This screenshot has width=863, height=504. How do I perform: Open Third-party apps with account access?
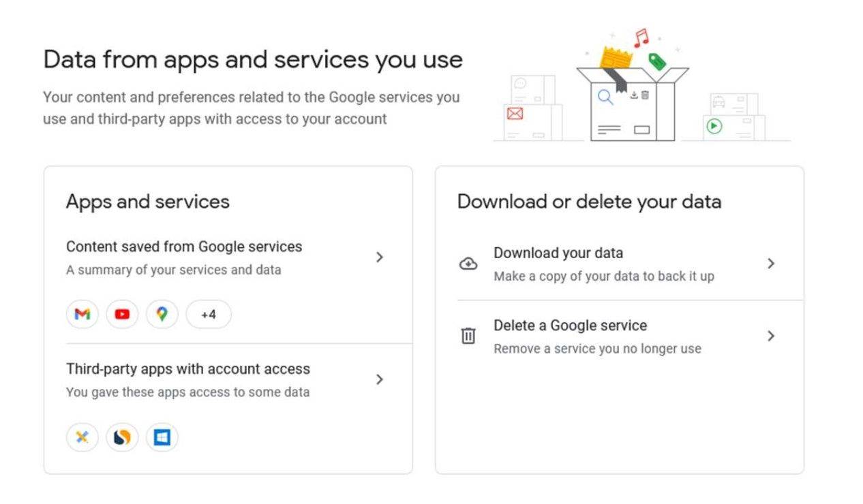tap(188, 368)
